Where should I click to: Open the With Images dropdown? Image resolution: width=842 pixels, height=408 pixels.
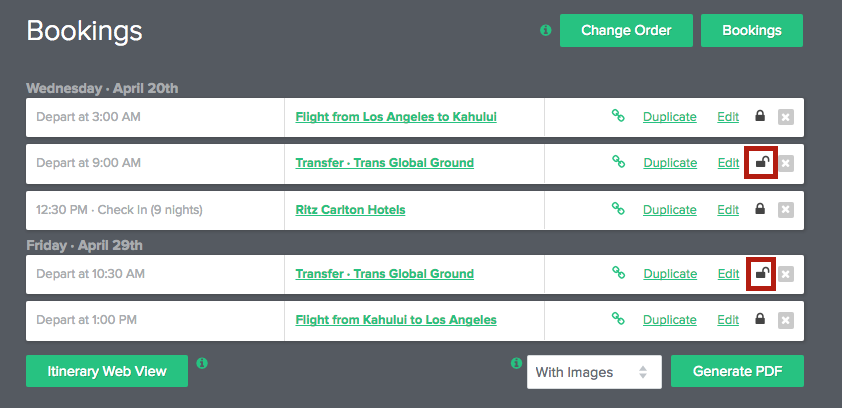click(594, 371)
